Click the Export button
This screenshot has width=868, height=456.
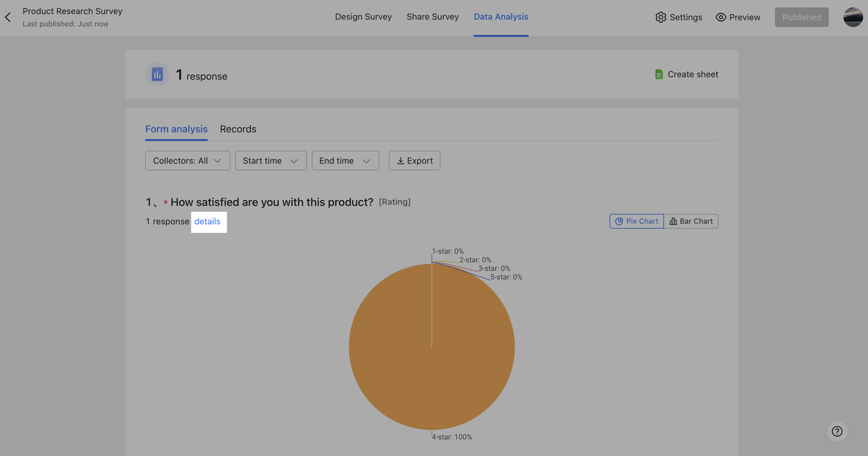click(414, 161)
